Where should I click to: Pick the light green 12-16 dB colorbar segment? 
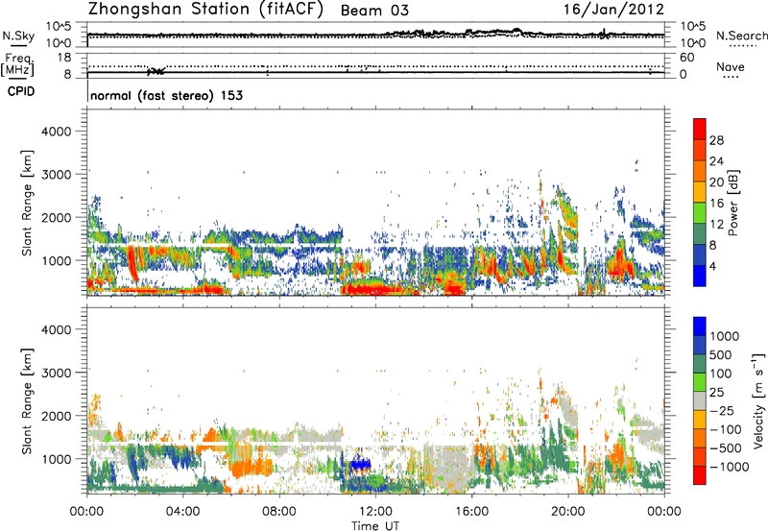(700, 213)
